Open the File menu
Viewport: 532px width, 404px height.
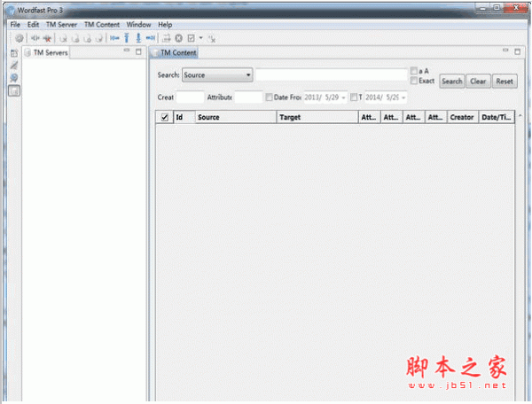click(15, 25)
